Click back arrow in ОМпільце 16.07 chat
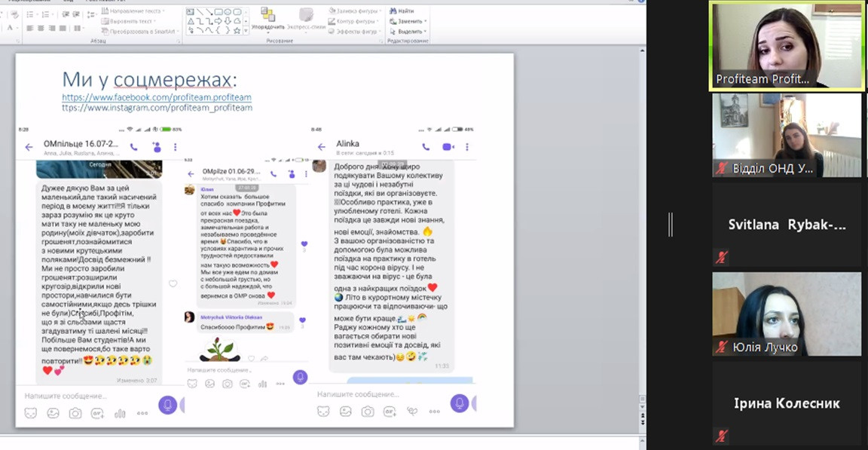868x450 pixels. pos(29,147)
